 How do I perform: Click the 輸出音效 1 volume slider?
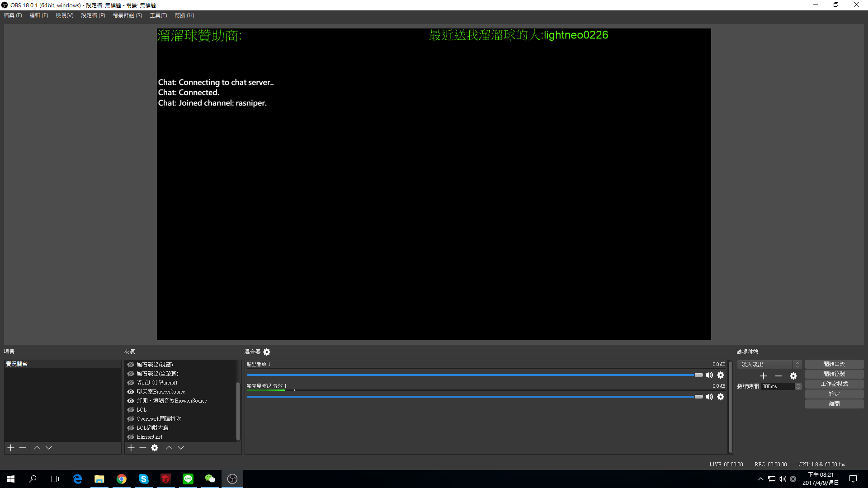[475, 375]
